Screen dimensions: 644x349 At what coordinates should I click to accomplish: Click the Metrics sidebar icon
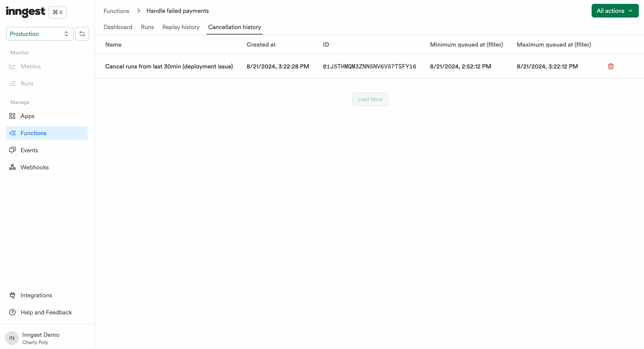[12, 66]
